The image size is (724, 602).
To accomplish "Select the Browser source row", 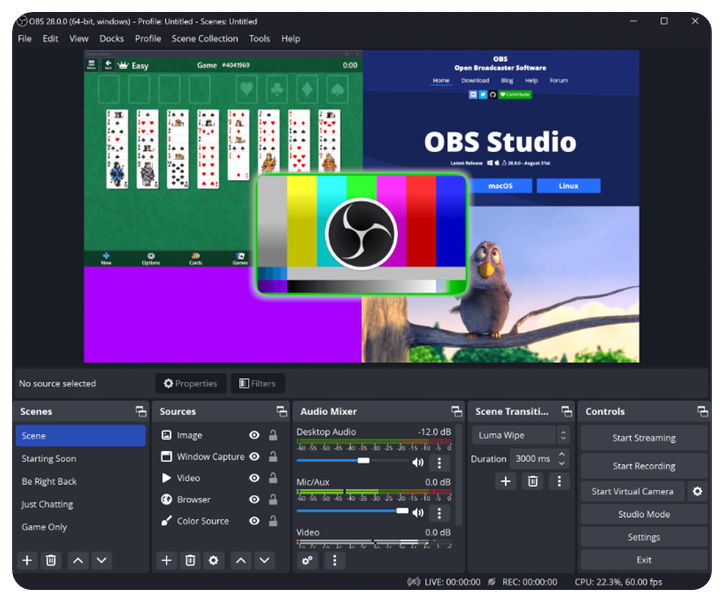I will 220,499.
